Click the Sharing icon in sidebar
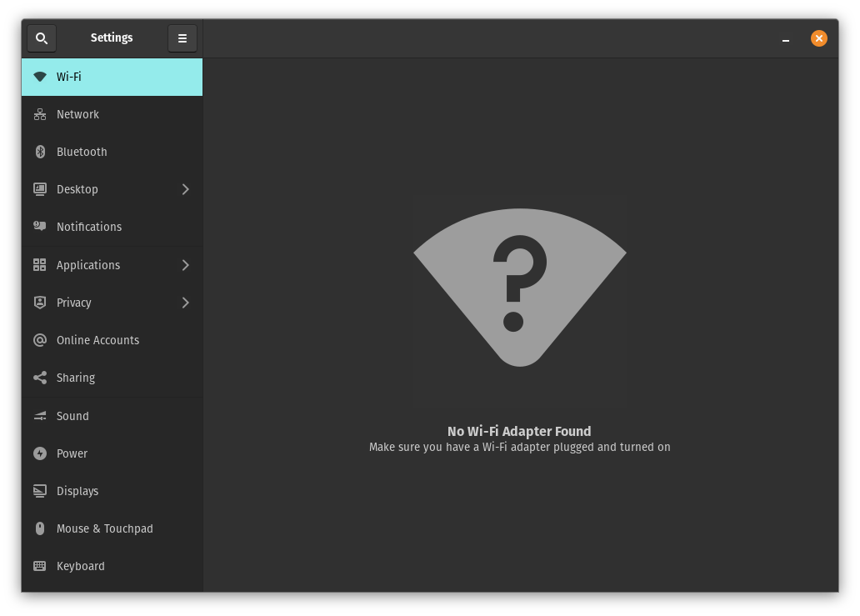The image size is (860, 616). coord(40,378)
